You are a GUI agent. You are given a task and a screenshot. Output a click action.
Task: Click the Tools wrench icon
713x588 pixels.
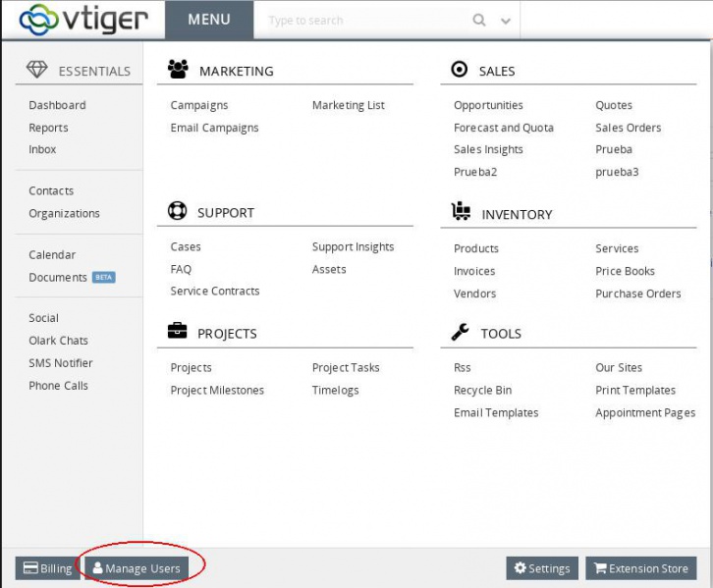[460, 333]
